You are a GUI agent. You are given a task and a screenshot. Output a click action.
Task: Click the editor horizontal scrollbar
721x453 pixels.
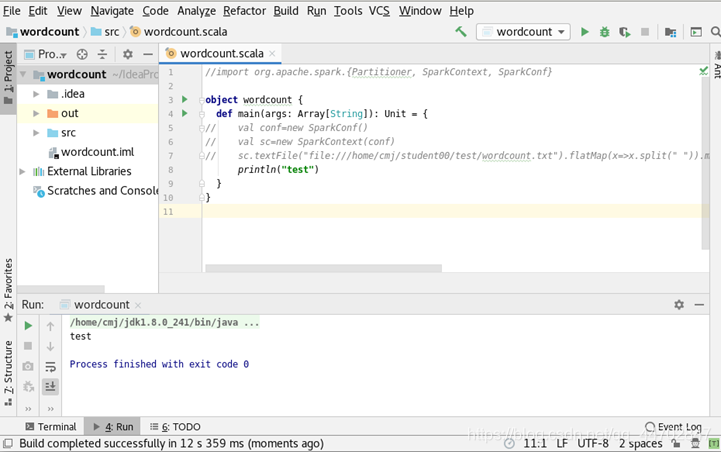(323, 268)
